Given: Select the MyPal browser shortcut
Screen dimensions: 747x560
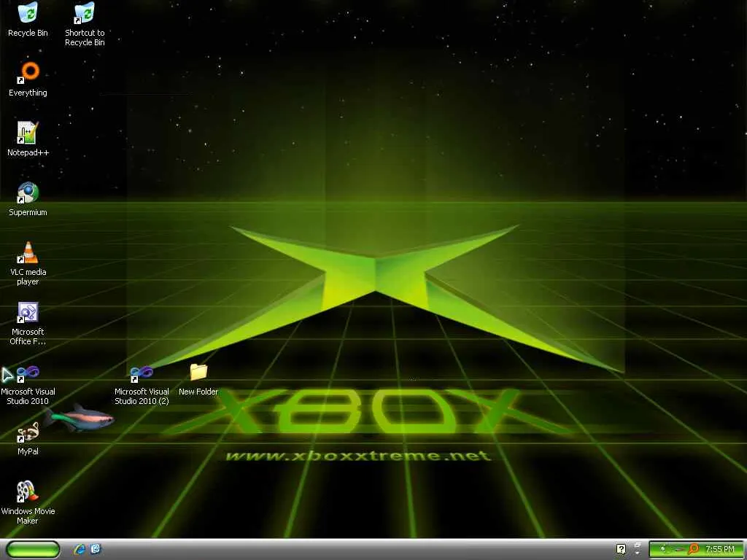Looking at the screenshot, I should 28,438.
